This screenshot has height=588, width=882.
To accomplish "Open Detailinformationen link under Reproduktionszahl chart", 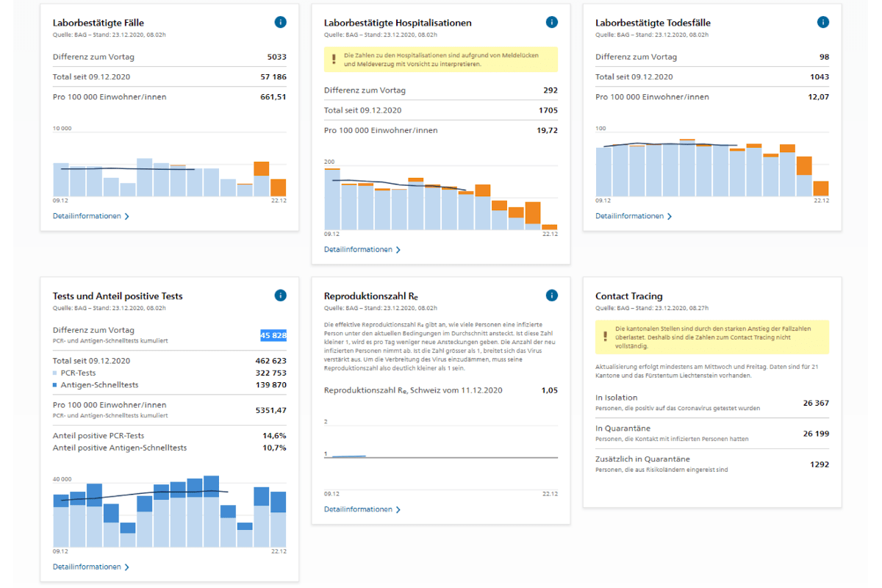I will [x=358, y=509].
